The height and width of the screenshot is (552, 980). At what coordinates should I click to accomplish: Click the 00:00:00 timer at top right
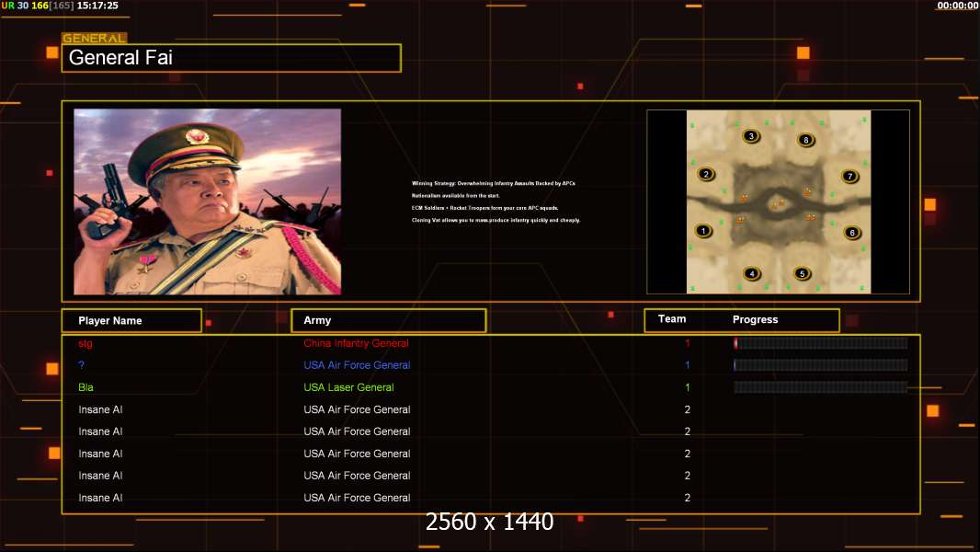pos(957,6)
